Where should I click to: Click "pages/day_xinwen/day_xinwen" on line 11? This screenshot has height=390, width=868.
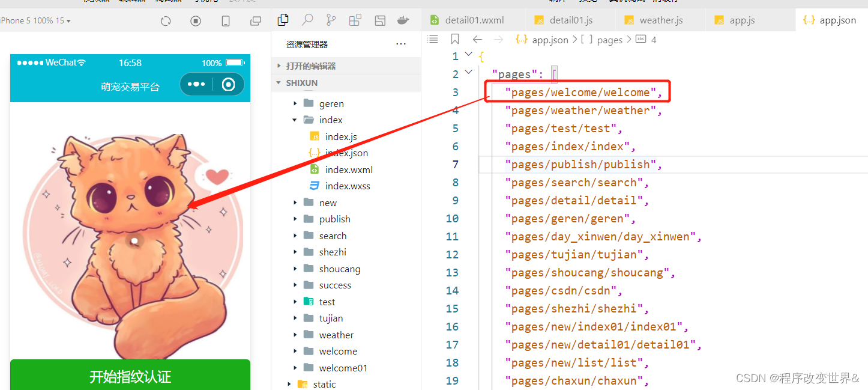click(600, 237)
